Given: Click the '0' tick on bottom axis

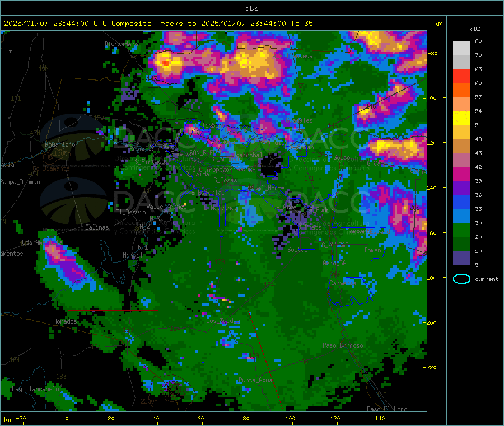Looking at the screenshot, I should (x=67, y=418).
